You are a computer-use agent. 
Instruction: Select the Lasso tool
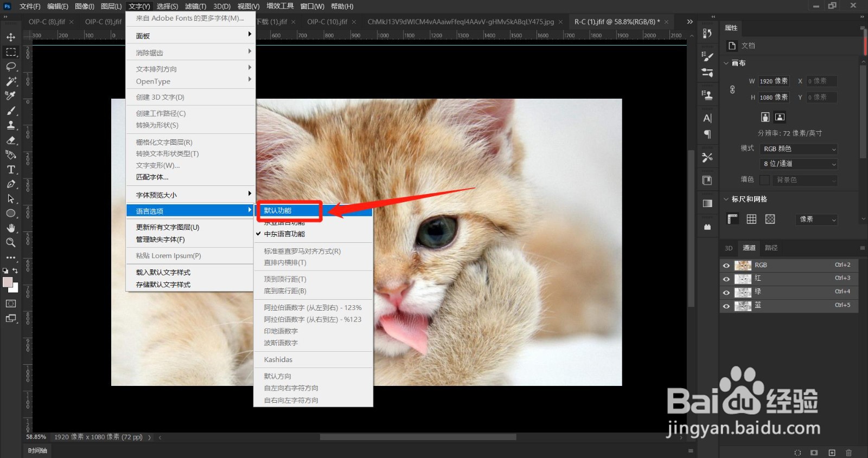coord(11,67)
